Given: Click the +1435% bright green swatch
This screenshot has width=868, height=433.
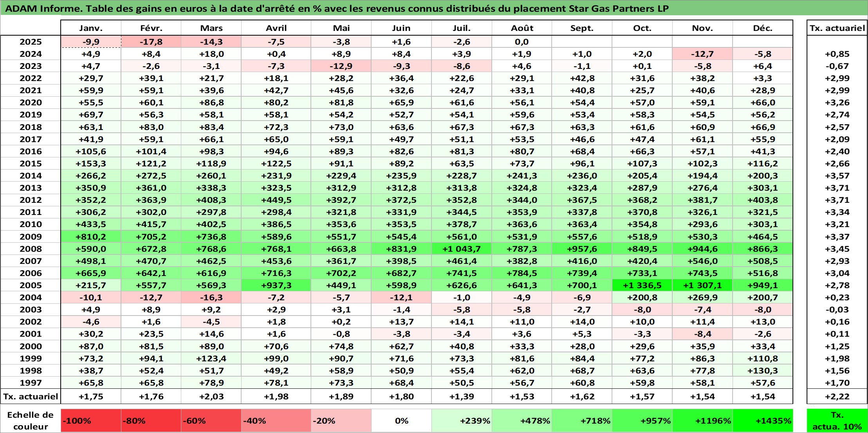Looking at the screenshot, I should 763,421.
